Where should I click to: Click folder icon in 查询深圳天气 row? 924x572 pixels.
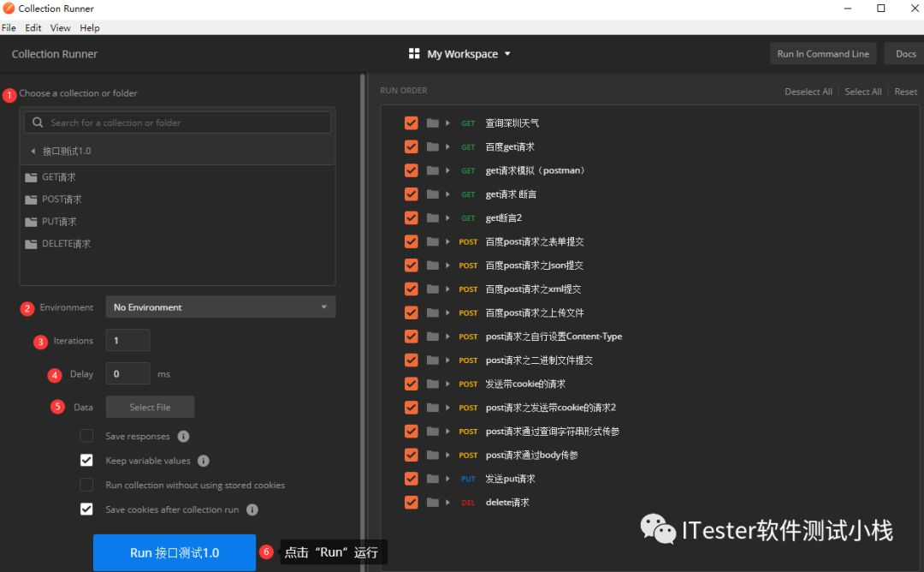click(433, 122)
